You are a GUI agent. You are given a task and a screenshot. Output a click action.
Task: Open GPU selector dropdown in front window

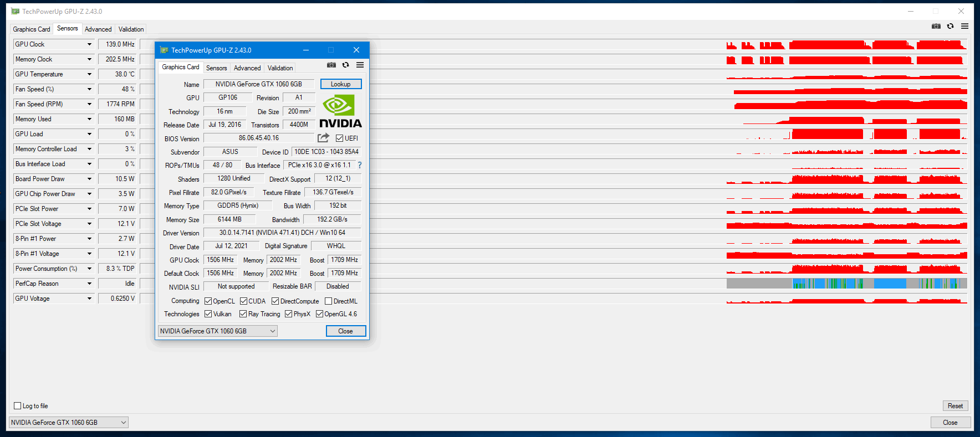[x=218, y=331]
